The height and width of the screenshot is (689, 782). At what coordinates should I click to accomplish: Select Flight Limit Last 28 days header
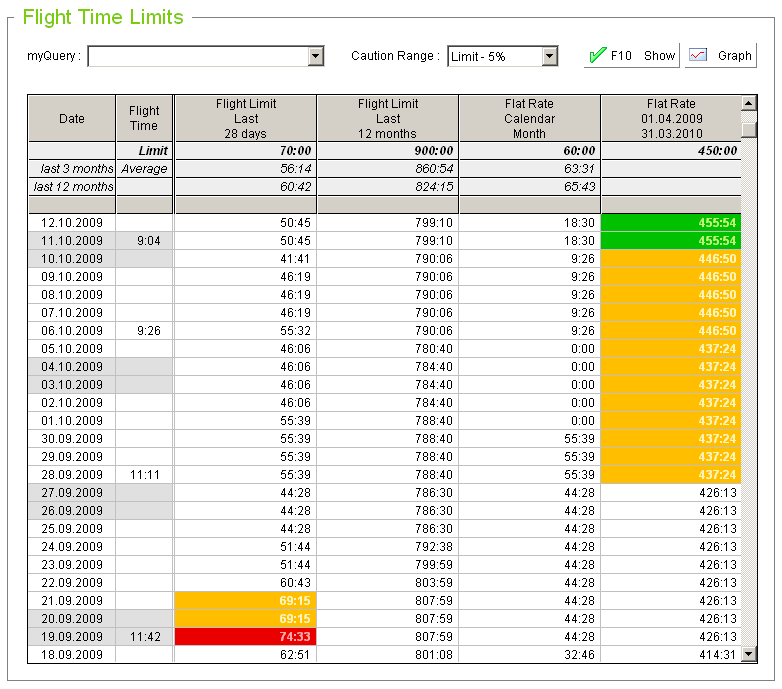tap(246, 119)
